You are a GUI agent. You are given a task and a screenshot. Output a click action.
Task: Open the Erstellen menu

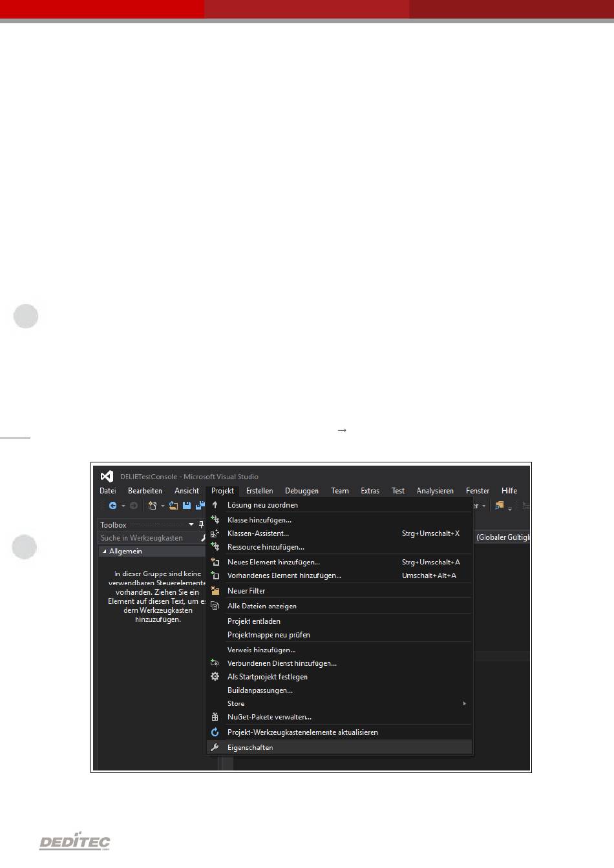[x=259, y=491]
